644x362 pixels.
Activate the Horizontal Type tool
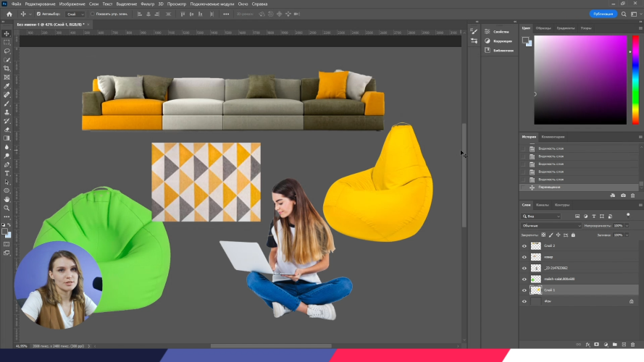(x=7, y=173)
